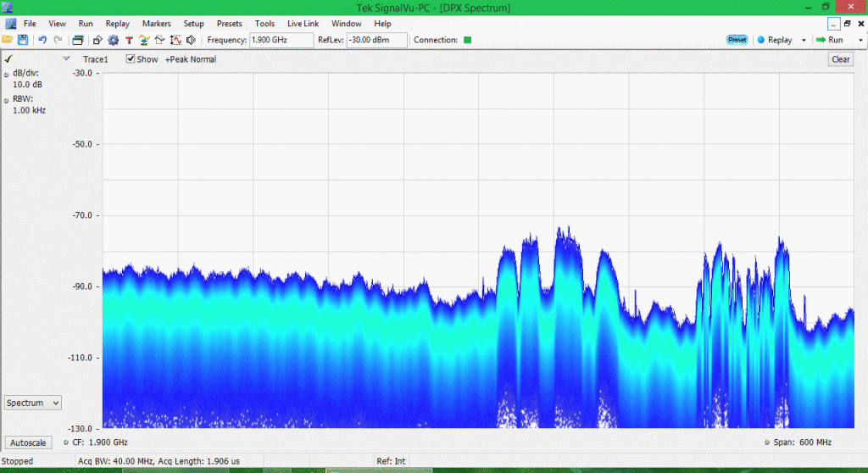This screenshot has height=473, width=868.
Task: Minimize the inner DPX Spectrum document
Action: click(834, 24)
